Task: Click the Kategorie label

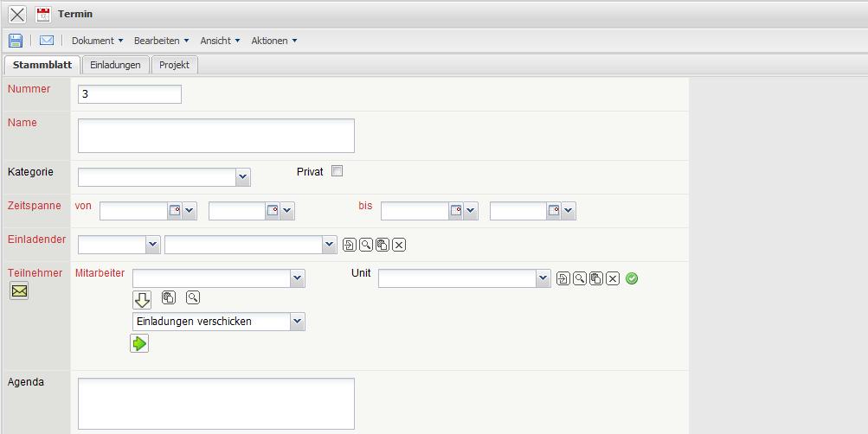Action: click(x=30, y=172)
